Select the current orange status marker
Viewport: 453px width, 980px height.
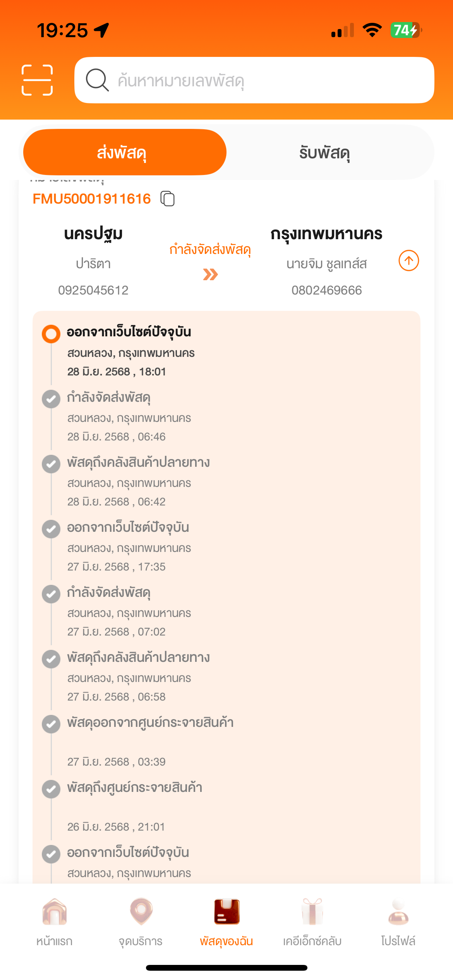(x=51, y=334)
